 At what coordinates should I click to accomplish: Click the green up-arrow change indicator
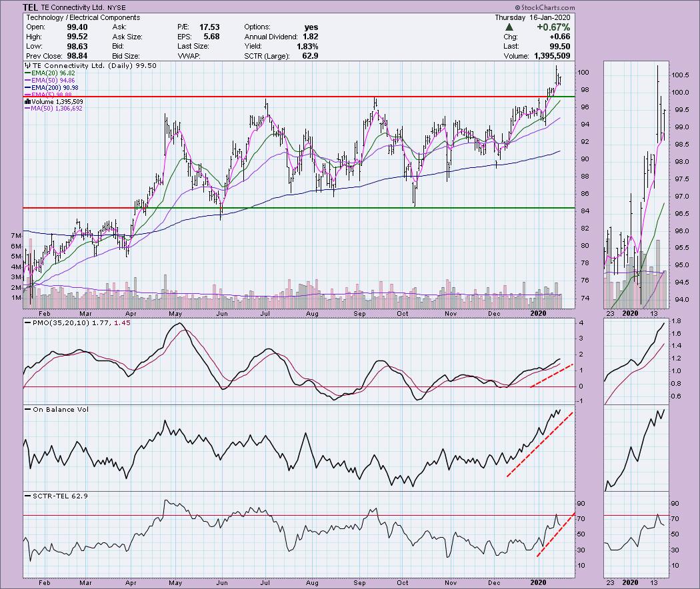point(509,27)
